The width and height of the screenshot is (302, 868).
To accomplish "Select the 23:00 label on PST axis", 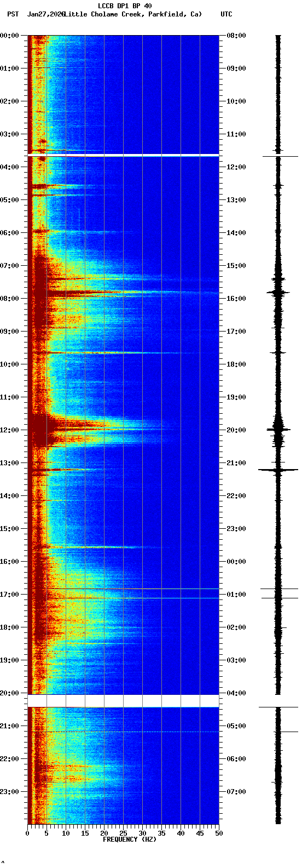I will pos(9,792).
